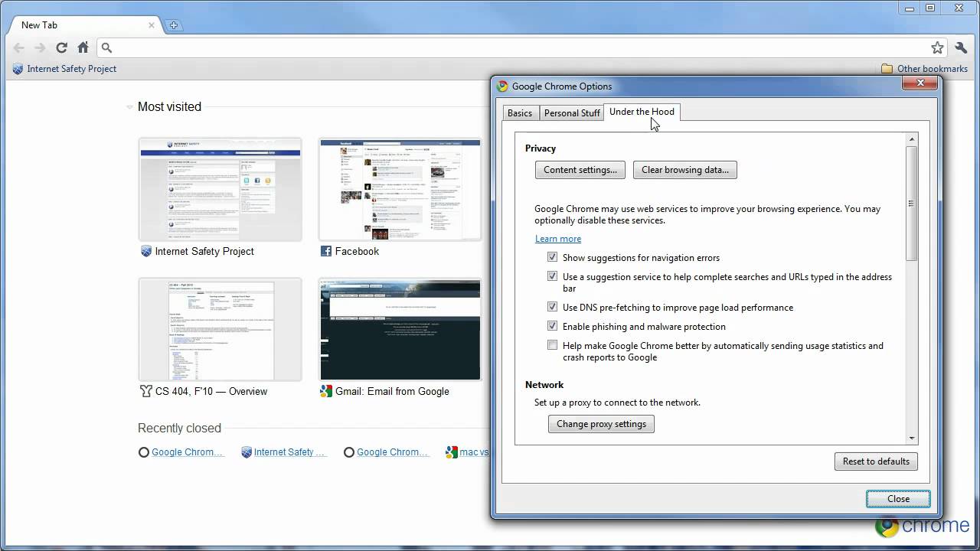The height and width of the screenshot is (551, 980).
Task: Bookmark page with the star icon
Action: tap(937, 47)
